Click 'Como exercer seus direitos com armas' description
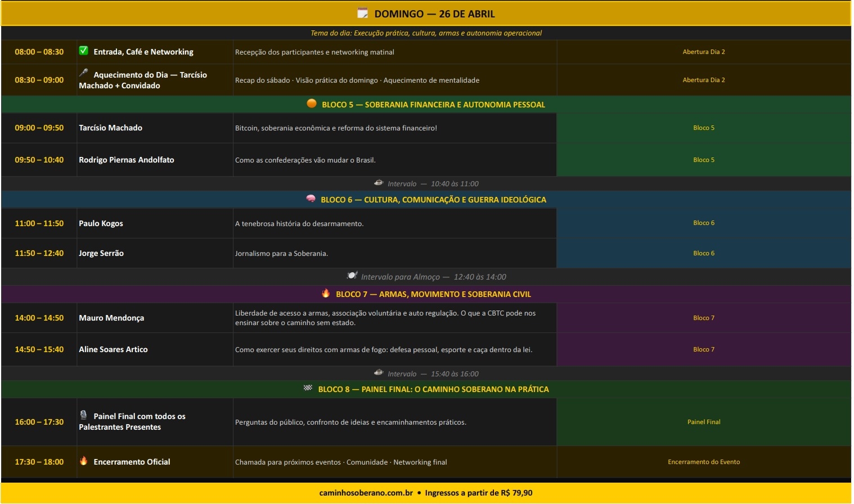Image resolution: width=854 pixels, height=504 pixels. click(x=384, y=350)
